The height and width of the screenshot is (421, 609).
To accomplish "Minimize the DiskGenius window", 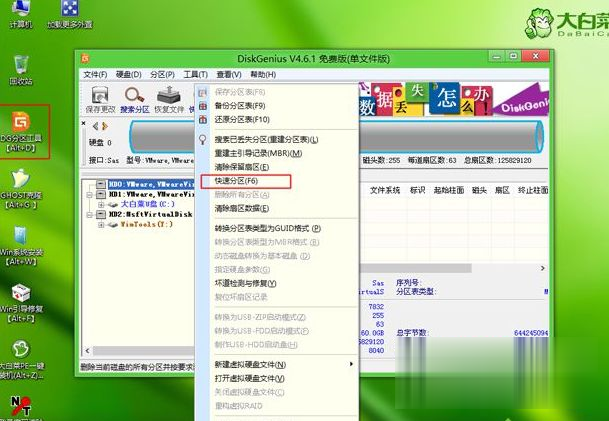I will click(x=496, y=57).
